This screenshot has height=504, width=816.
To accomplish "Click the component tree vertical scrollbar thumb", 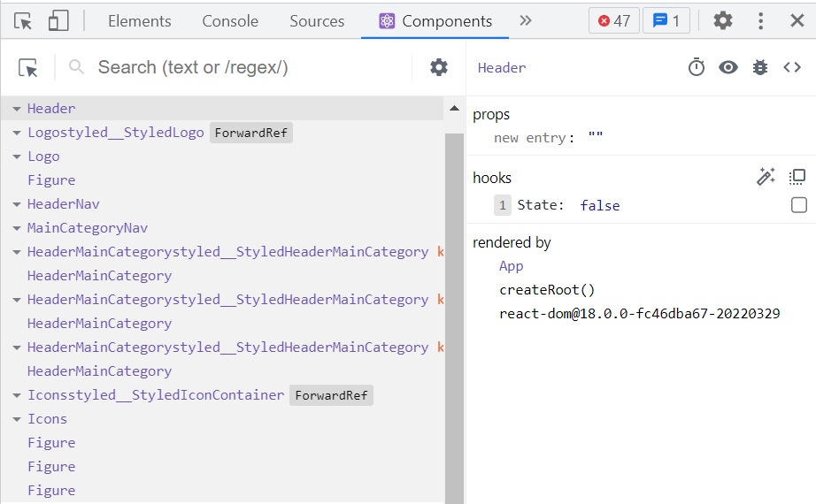I will [454, 318].
